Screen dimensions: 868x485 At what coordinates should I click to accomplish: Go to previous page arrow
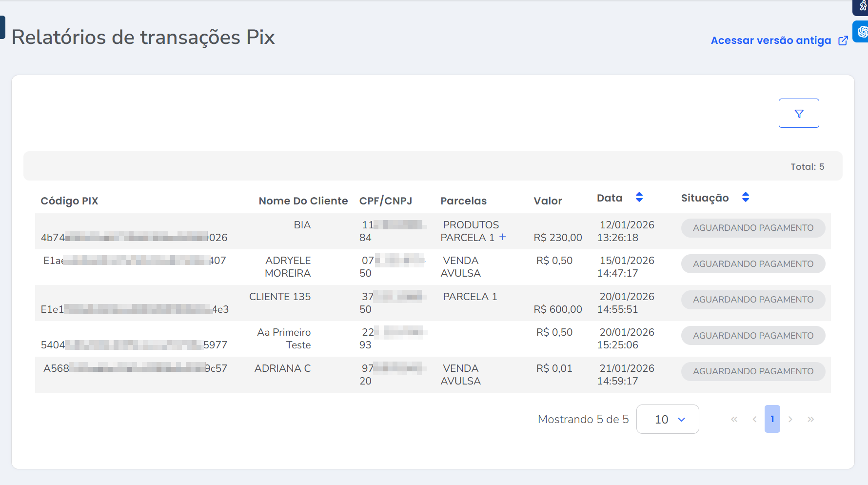754,419
